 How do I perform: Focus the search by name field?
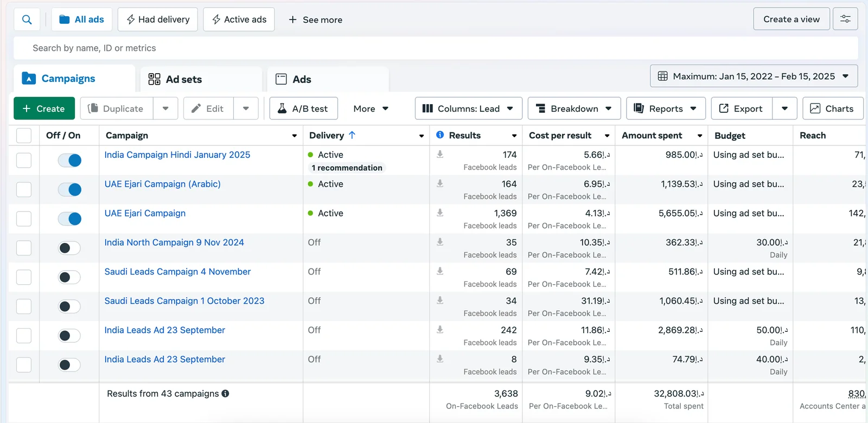[x=434, y=48]
